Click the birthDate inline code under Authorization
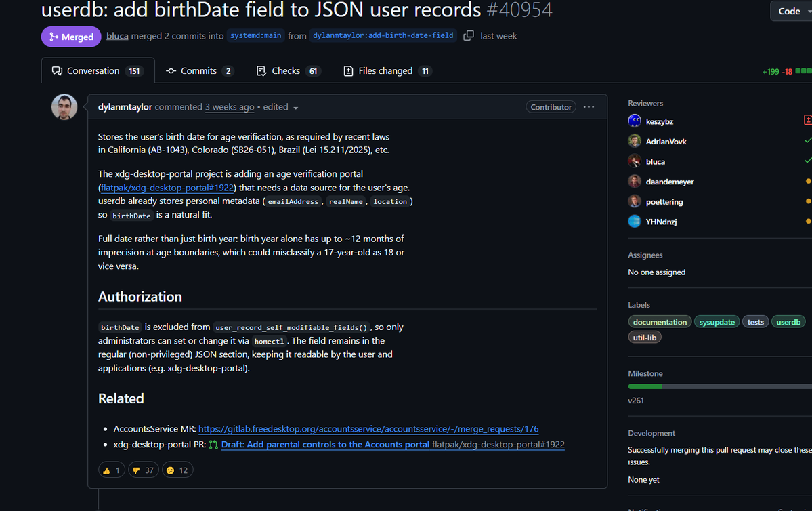The height and width of the screenshot is (511, 812). tap(120, 327)
